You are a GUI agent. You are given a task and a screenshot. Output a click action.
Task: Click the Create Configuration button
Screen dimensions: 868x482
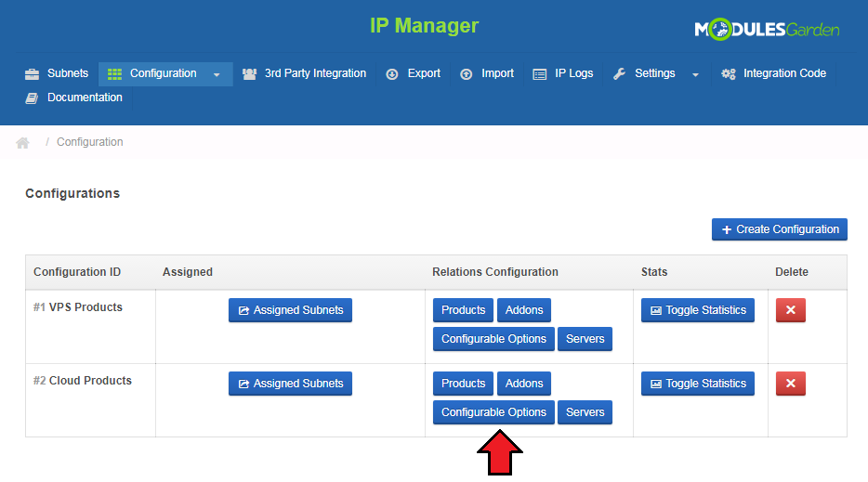pos(780,229)
